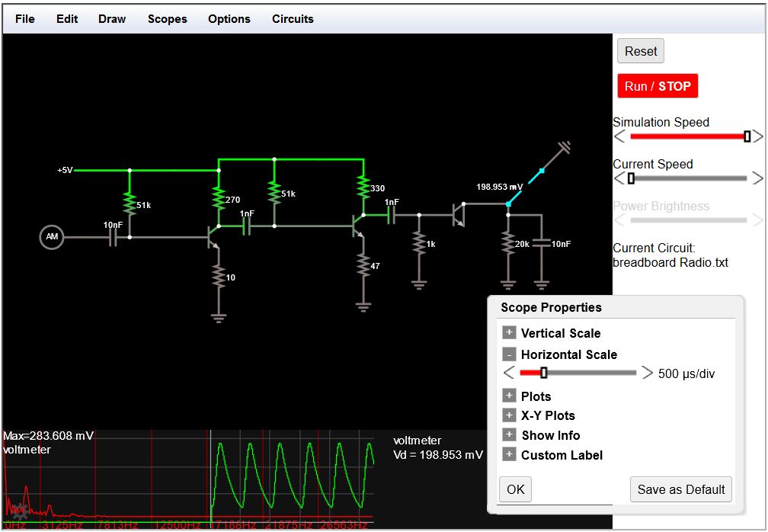Click the right arrow on the Current Speed slider
Screen dimensions: 768x532
click(756, 178)
